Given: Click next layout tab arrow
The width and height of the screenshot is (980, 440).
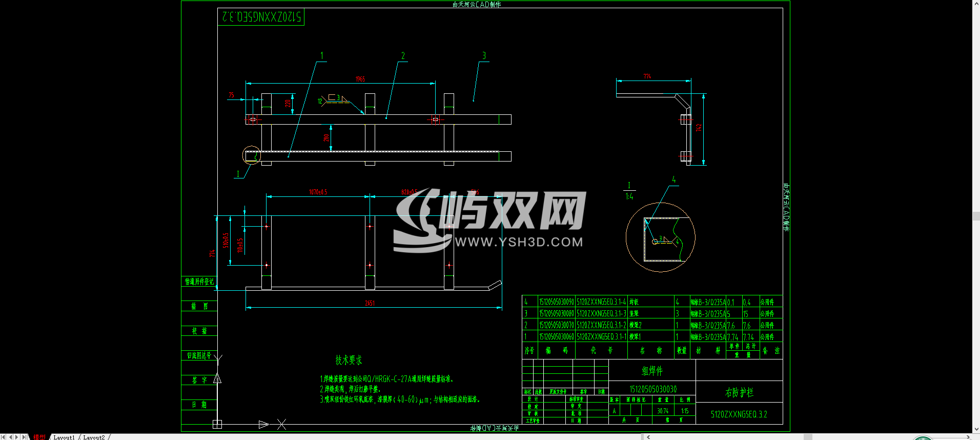Looking at the screenshot, I should click(17, 437).
